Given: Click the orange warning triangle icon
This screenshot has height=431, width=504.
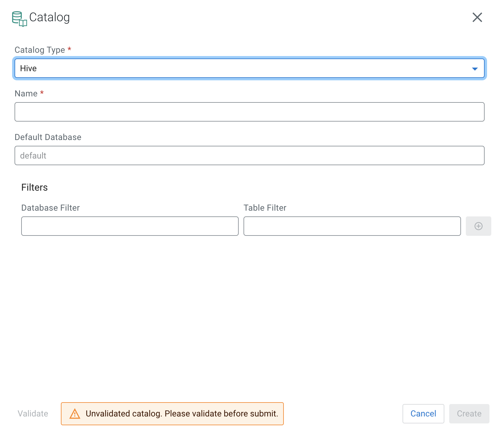Looking at the screenshot, I should [75, 414].
